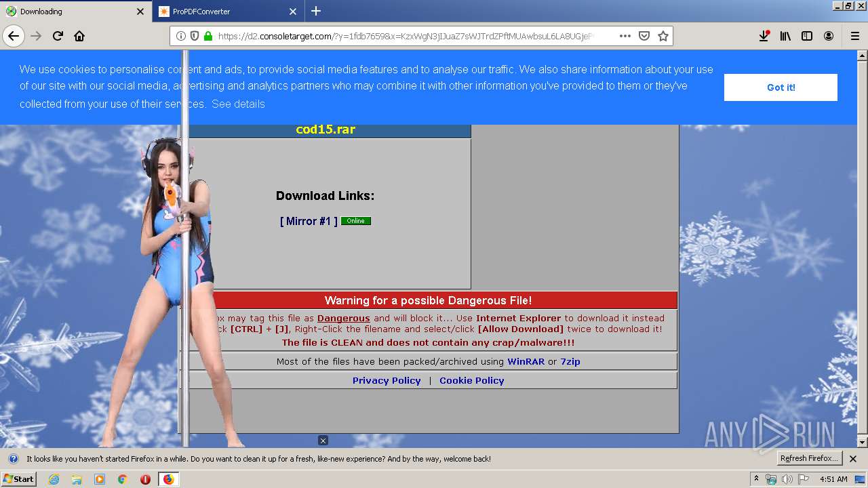Open the Opera browser taskbar icon
Image resolution: width=868 pixels, height=488 pixels.
tap(145, 479)
